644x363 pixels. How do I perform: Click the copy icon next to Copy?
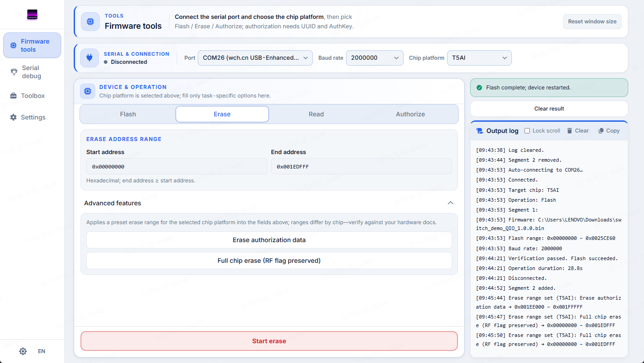(601, 131)
